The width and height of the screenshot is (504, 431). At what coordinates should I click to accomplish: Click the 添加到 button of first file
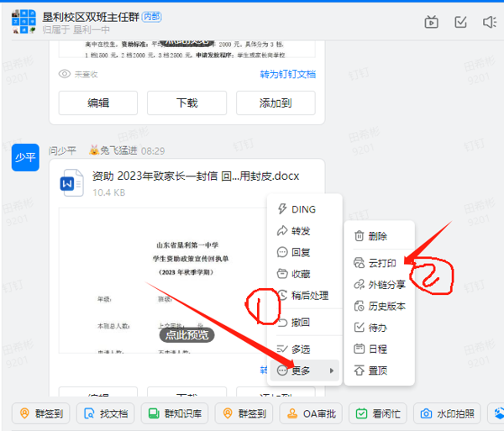pos(276,102)
